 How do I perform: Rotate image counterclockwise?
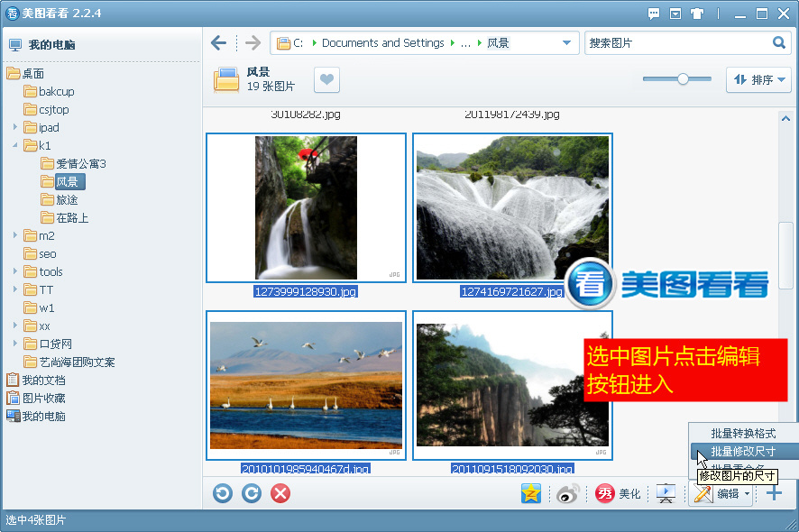(223, 493)
